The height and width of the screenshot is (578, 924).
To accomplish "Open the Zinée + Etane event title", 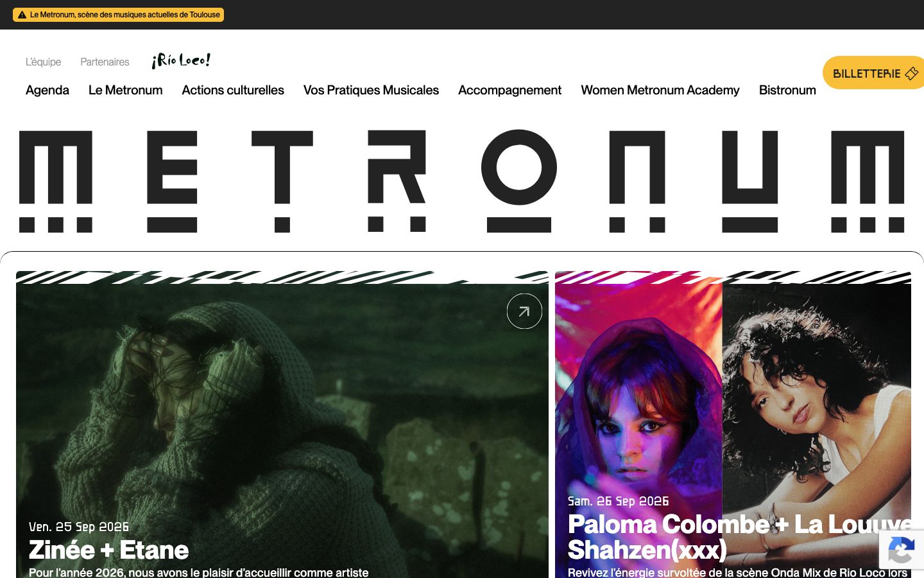I will tap(109, 550).
